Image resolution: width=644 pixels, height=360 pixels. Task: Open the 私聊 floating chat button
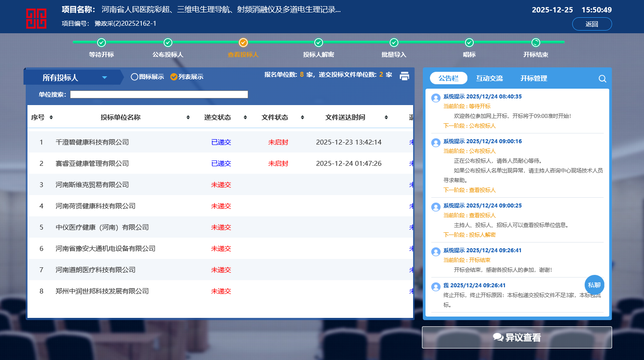coord(594,285)
